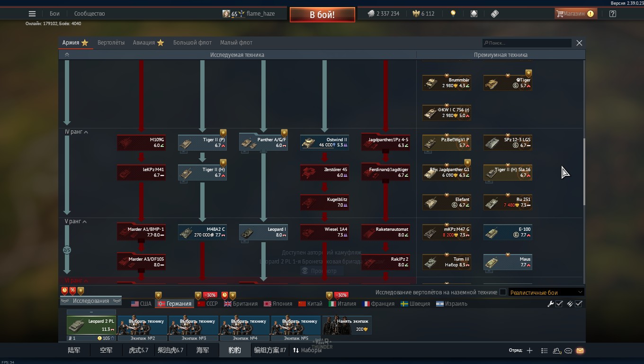Toggle the Исследования panel expander
644x364 pixels.
point(91,301)
